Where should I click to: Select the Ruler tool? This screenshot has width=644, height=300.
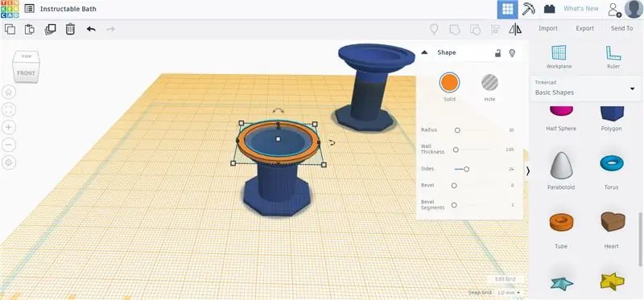coord(613,56)
